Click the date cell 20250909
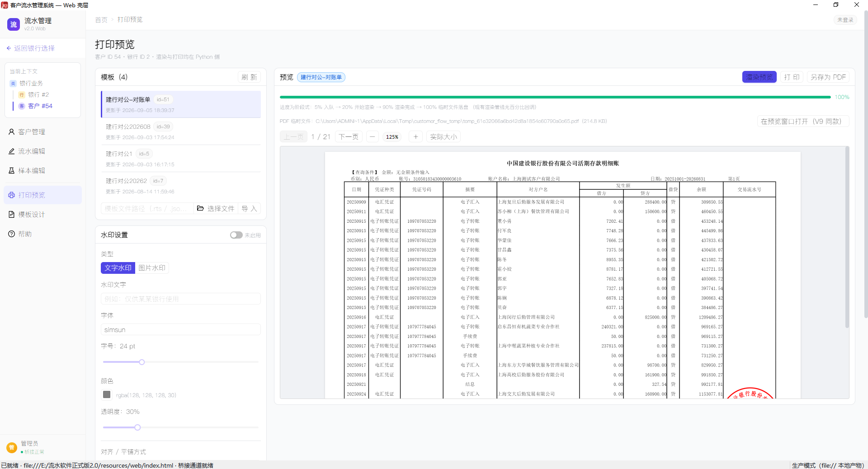 coord(356,202)
